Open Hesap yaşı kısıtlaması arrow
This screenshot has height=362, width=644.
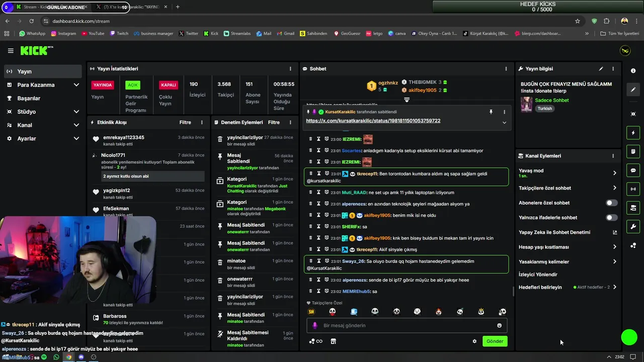(614, 247)
